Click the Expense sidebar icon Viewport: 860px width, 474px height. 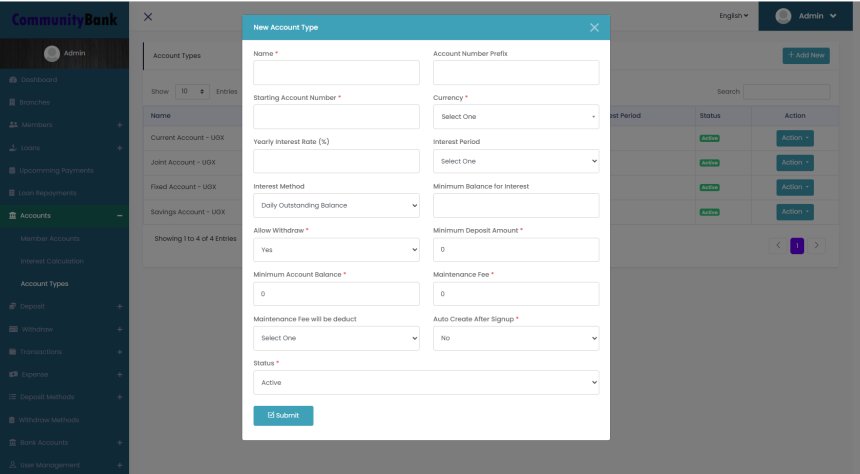point(12,374)
